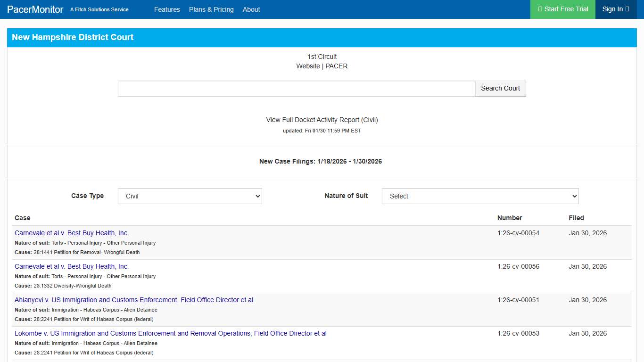Open View Full Docket Activity Report (Civil)
644x362 pixels.
[322, 120]
